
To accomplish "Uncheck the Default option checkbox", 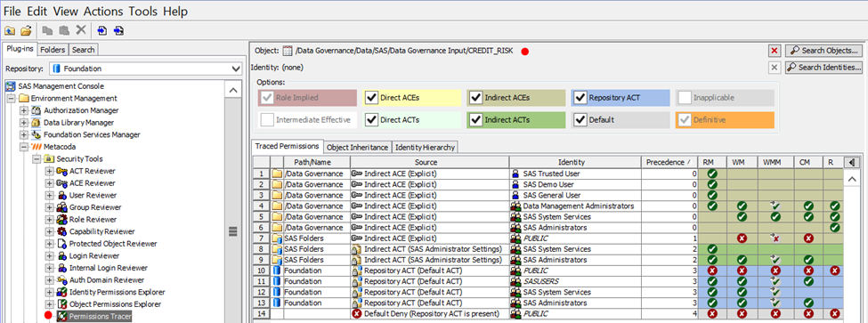I will (580, 119).
